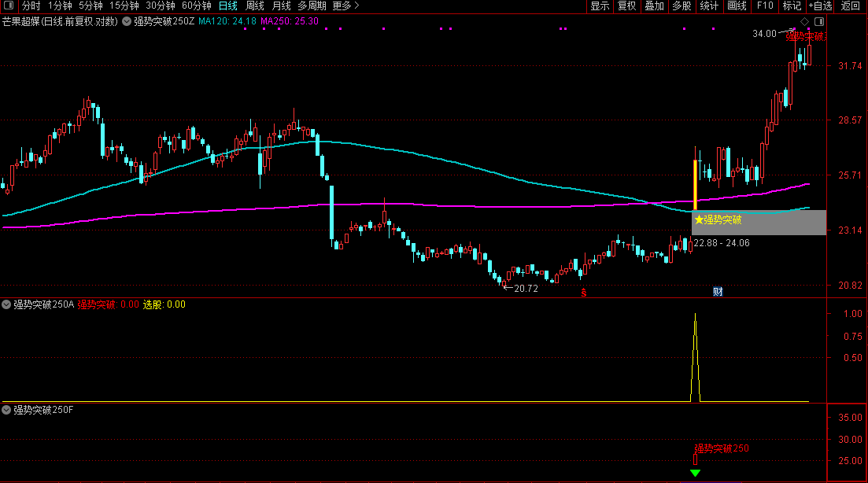
Task: Click the 20.72 low price annotation
Action: click(x=526, y=288)
